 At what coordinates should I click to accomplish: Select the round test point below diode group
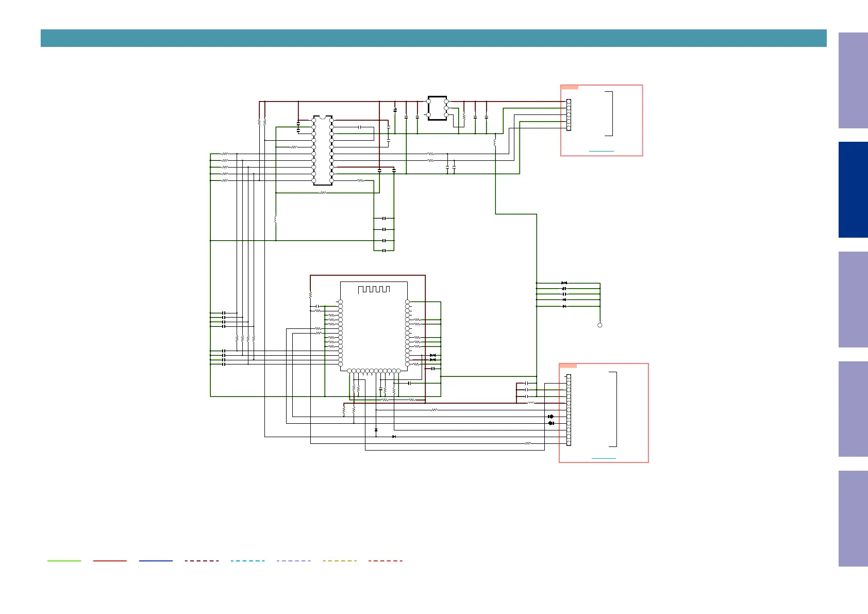coord(600,325)
